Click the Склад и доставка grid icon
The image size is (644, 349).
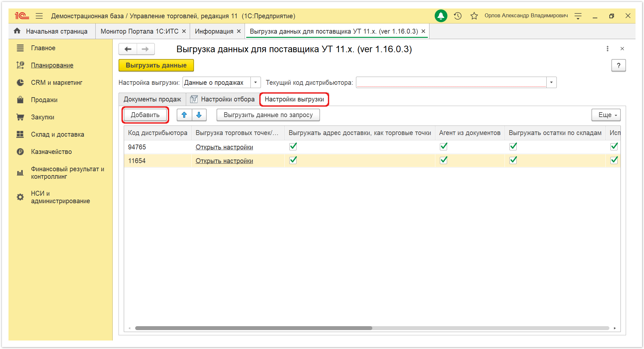[20, 134]
